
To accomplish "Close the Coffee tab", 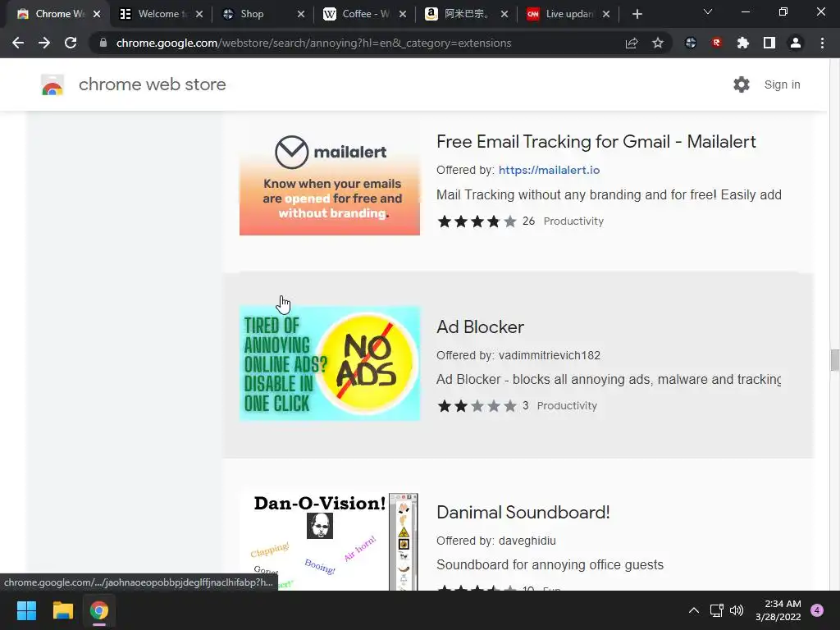I will pyautogui.click(x=403, y=14).
